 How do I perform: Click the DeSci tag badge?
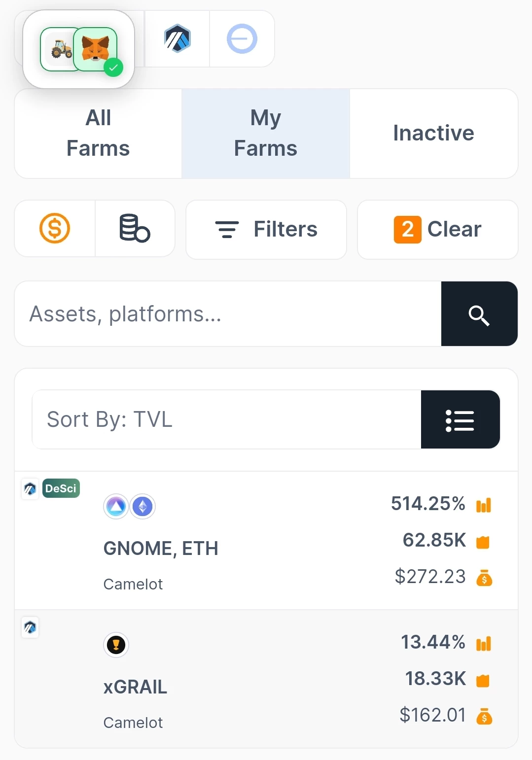pos(61,488)
